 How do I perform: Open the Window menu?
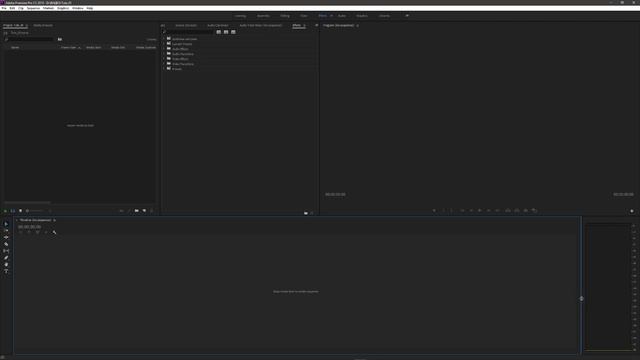tap(78, 8)
